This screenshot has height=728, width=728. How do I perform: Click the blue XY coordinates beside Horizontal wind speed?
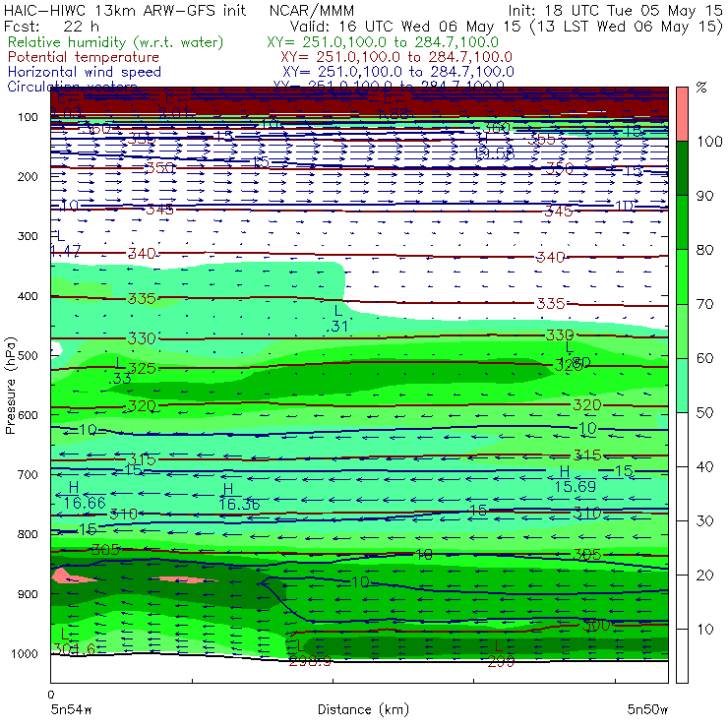(397, 72)
